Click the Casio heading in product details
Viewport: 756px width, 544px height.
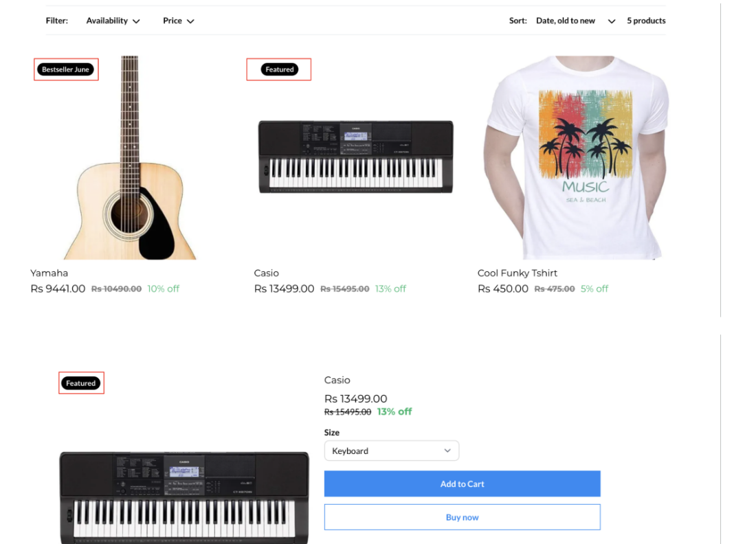coord(337,380)
